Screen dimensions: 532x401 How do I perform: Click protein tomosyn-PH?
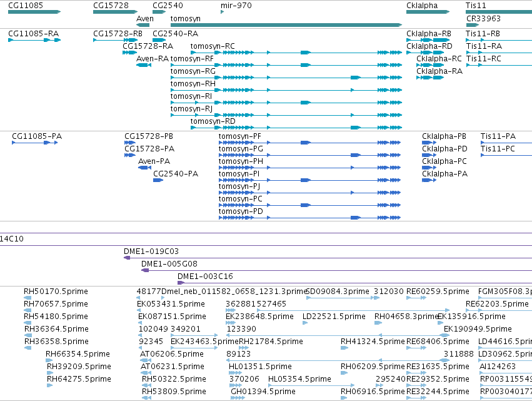pyautogui.click(x=241, y=161)
